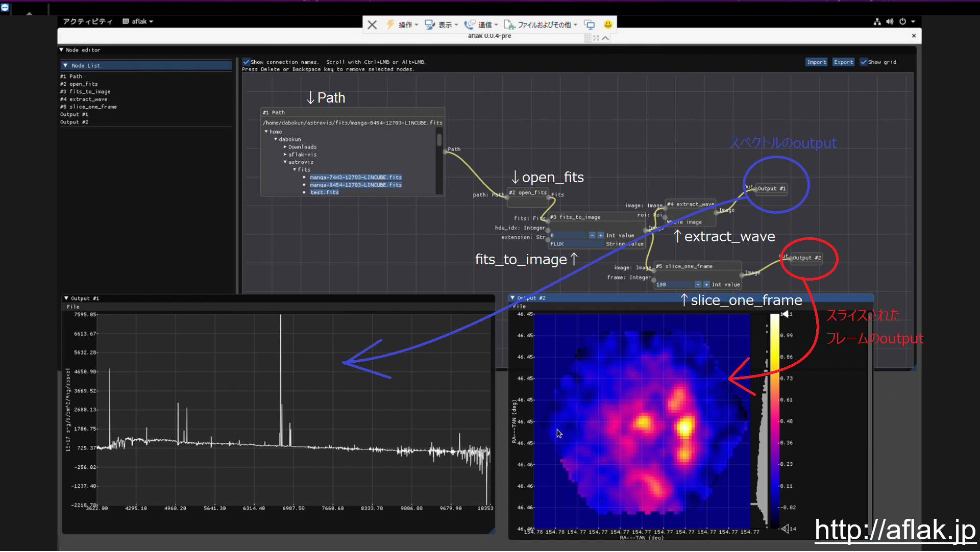Screen dimensions: 980x552
Task: Select #2 open_fits in Node List
Action: [x=79, y=84]
